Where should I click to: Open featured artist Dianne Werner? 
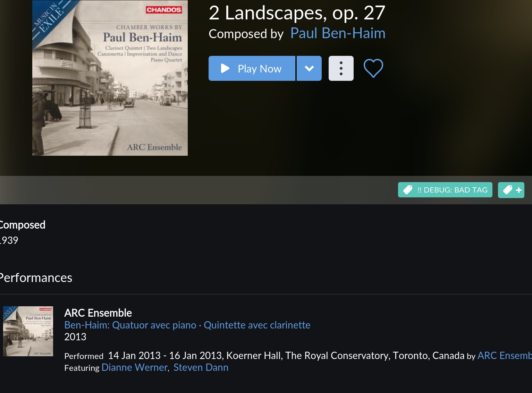click(135, 367)
